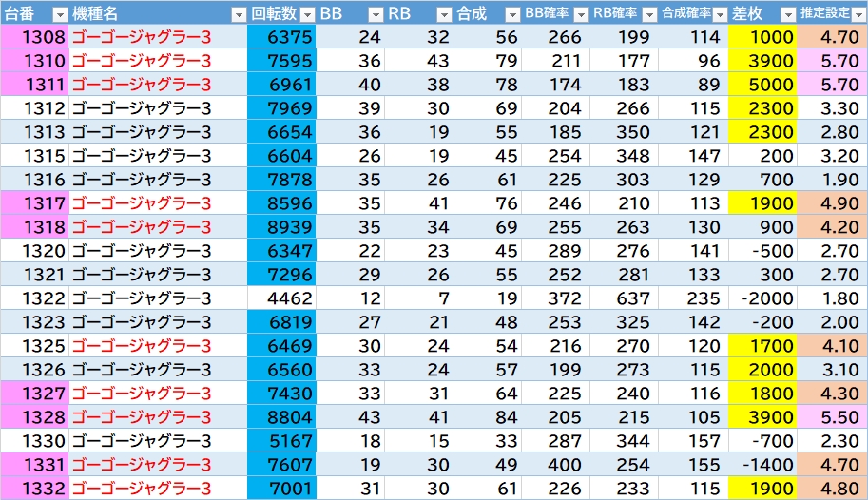The image size is (868, 500).
Task: Select spin count cell 7595
Action: 281,60
